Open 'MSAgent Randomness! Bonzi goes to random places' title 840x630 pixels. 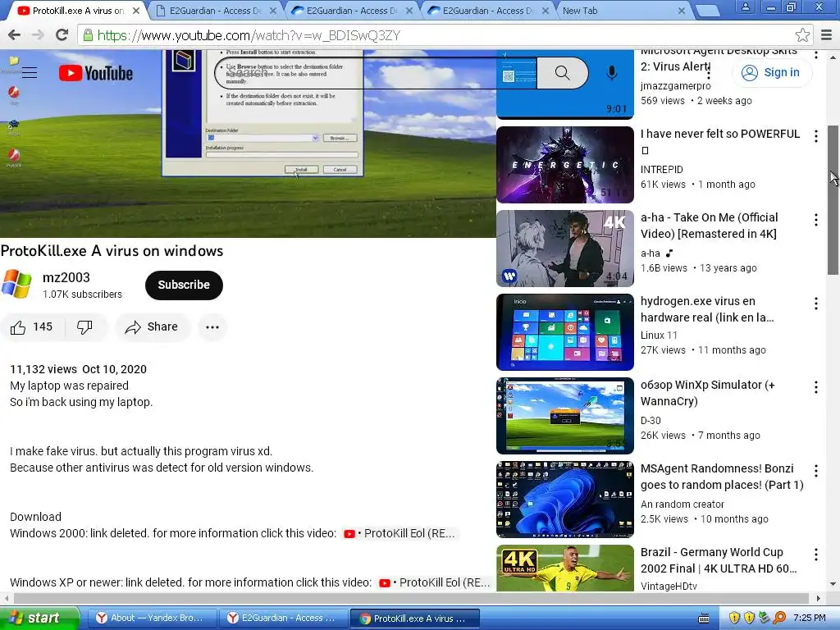722,477
